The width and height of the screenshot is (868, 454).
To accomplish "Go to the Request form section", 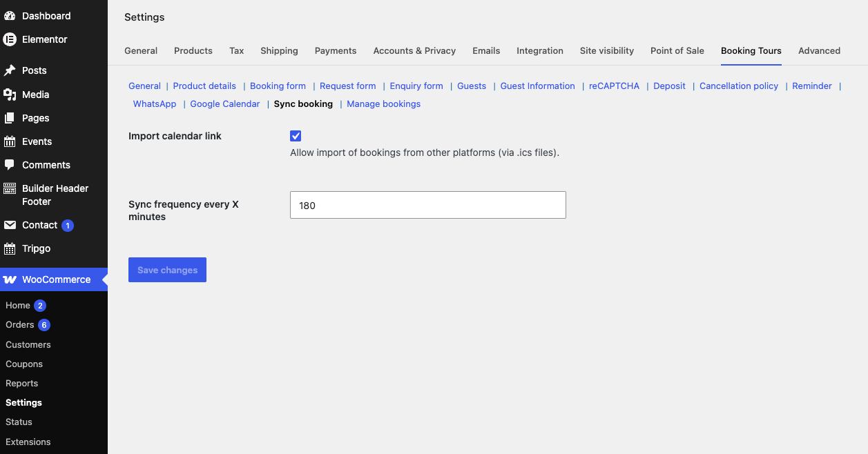I will click(x=348, y=86).
